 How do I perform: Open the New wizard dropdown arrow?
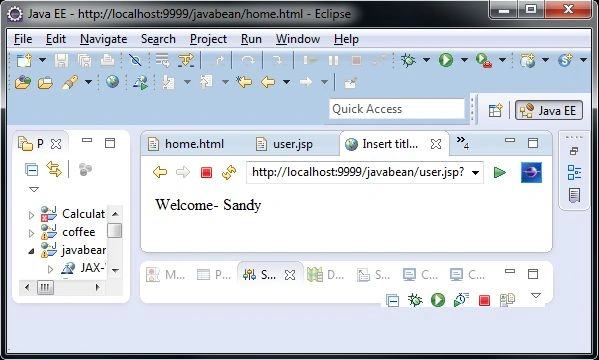pos(42,60)
